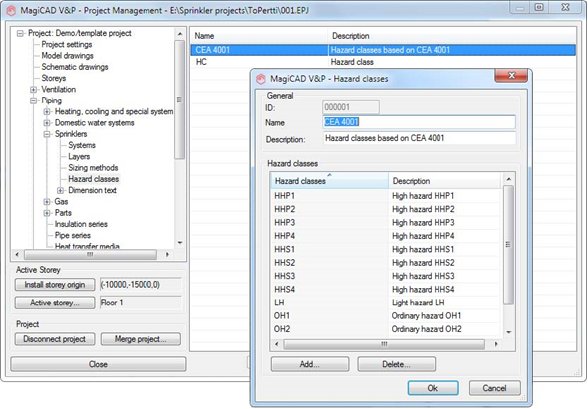Viewport: 588px width, 409px height.
Task: Click the Delete... button
Action: [396, 364]
